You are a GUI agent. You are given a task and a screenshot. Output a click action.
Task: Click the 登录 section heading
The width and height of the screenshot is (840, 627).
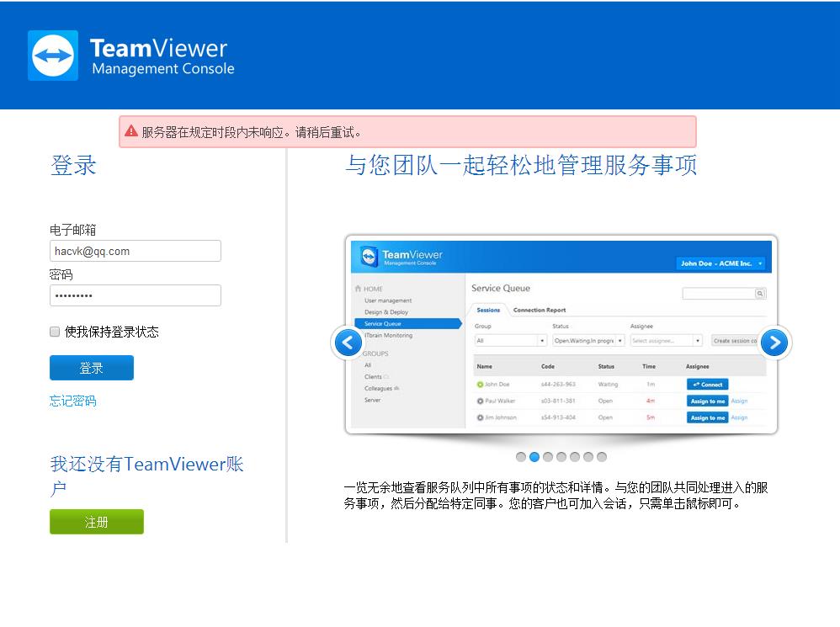(x=73, y=165)
